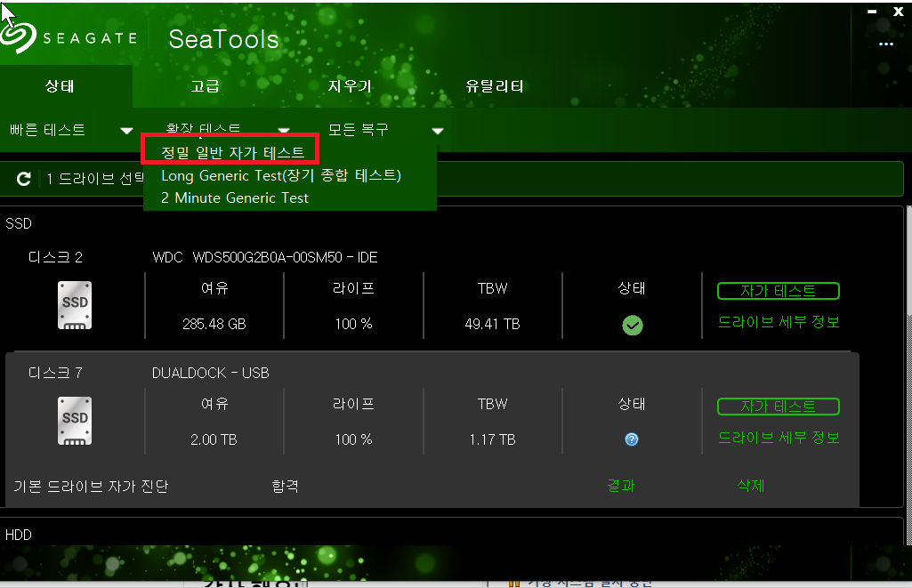Screen dimensions: 912x588
Task: Click the 285.48 GB free space value
Action: (214, 324)
